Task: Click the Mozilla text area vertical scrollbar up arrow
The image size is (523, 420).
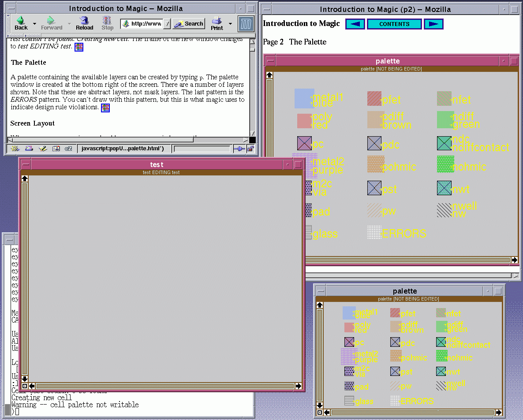Action: (x=253, y=42)
